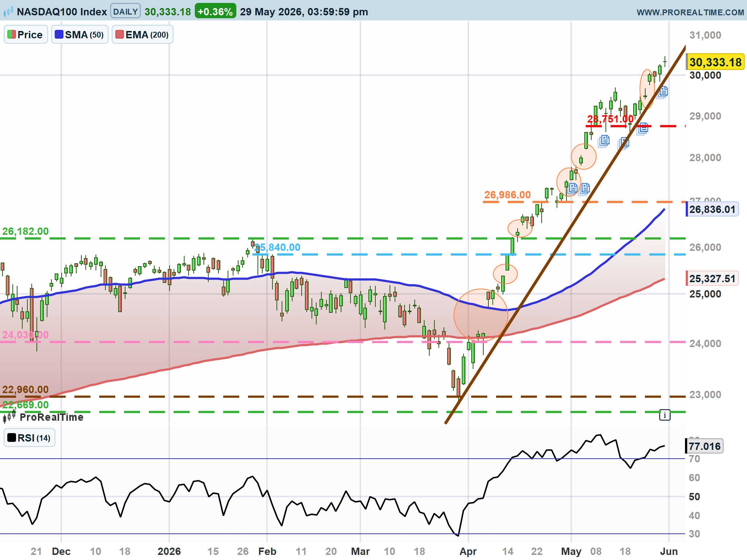Viewport: 747px width, 560px height.
Task: Click the RSI 50 axis value
Action: pos(694,497)
